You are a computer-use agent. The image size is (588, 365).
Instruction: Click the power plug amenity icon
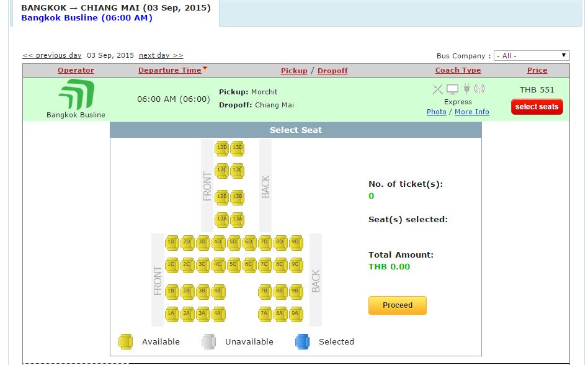point(466,89)
